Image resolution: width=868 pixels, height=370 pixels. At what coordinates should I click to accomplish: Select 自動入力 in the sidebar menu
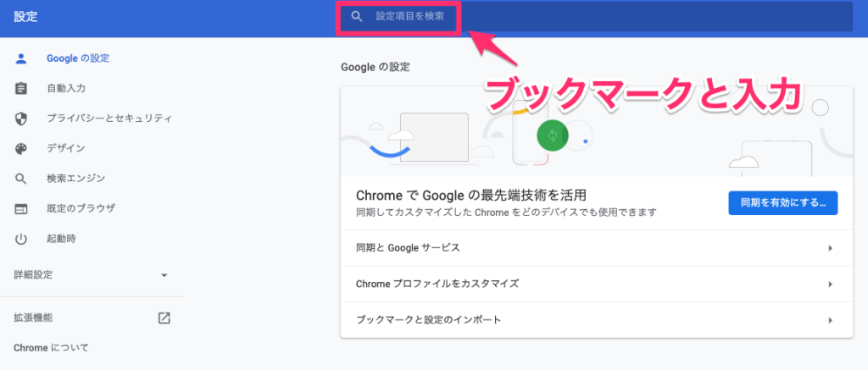[66, 88]
